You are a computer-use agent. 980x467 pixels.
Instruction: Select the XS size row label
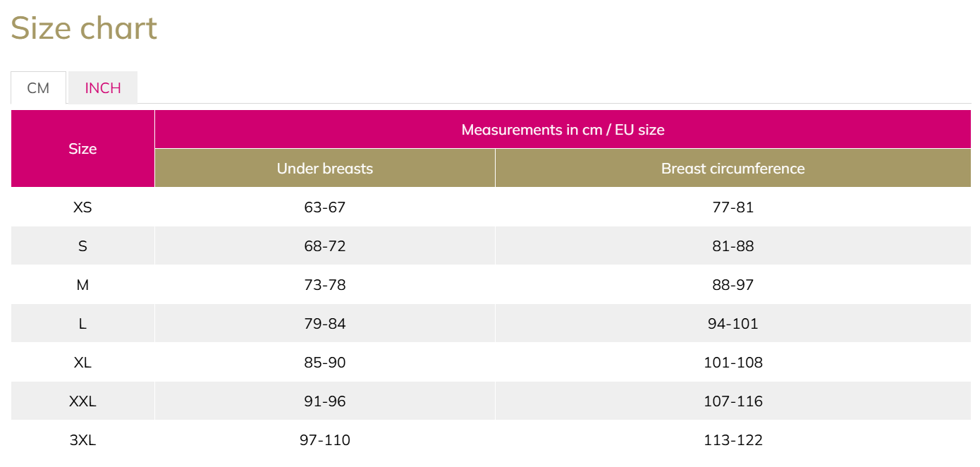(x=82, y=207)
